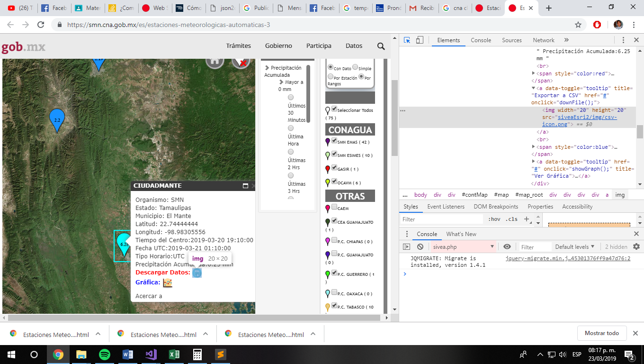
Task: Expand the span style color:red node
Action: coord(534,73)
